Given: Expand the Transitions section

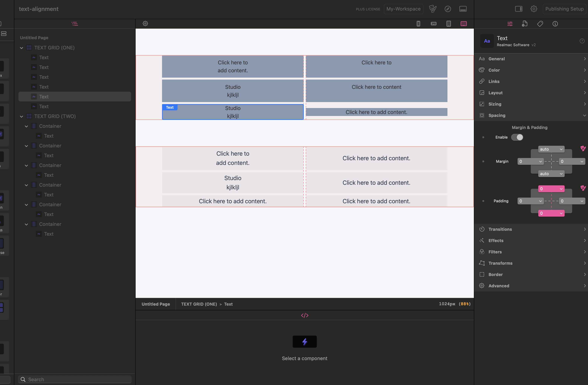Looking at the screenshot, I should 531,229.
